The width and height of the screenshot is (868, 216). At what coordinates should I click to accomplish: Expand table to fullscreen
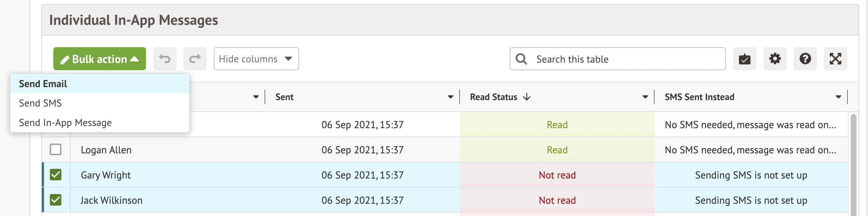[835, 59]
